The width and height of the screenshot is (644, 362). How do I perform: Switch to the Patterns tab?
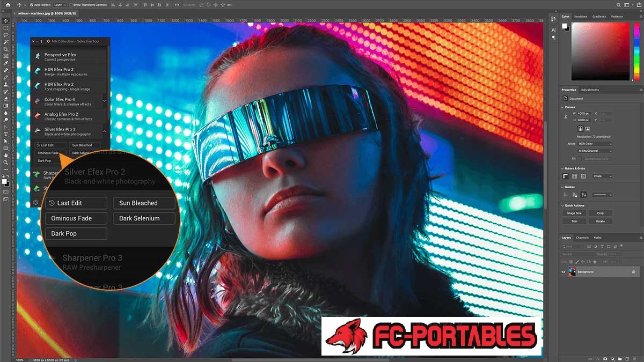(617, 17)
